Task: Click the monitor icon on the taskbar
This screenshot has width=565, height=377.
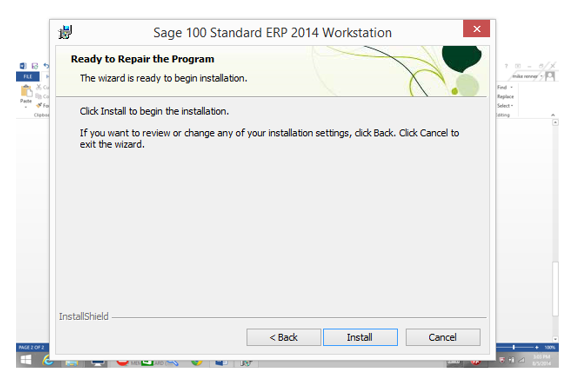Action: (97, 362)
